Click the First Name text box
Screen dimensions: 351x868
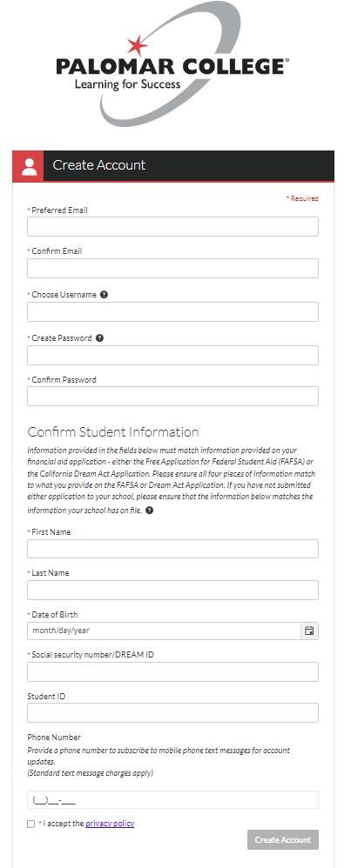[173, 549]
